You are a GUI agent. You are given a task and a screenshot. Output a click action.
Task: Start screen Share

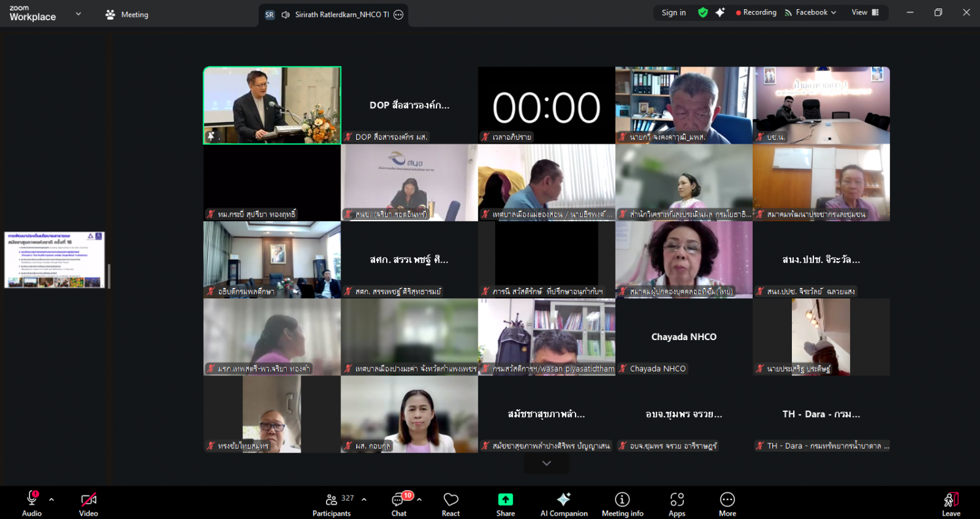click(x=505, y=503)
